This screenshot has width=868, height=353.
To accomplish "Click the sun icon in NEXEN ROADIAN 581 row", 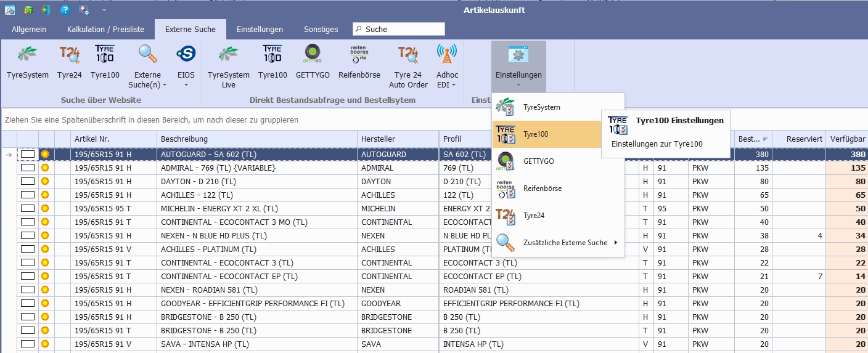I will click(x=44, y=290).
